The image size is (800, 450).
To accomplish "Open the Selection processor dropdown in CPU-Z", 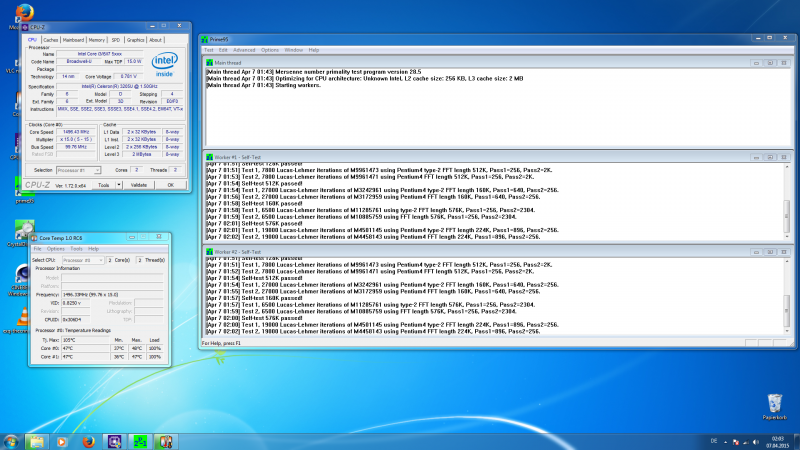I will click(x=78, y=170).
